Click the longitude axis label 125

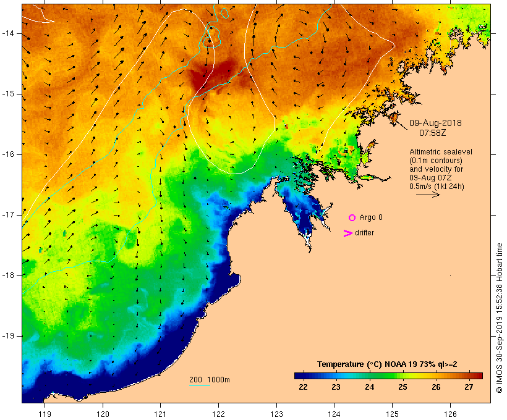pos(393,414)
